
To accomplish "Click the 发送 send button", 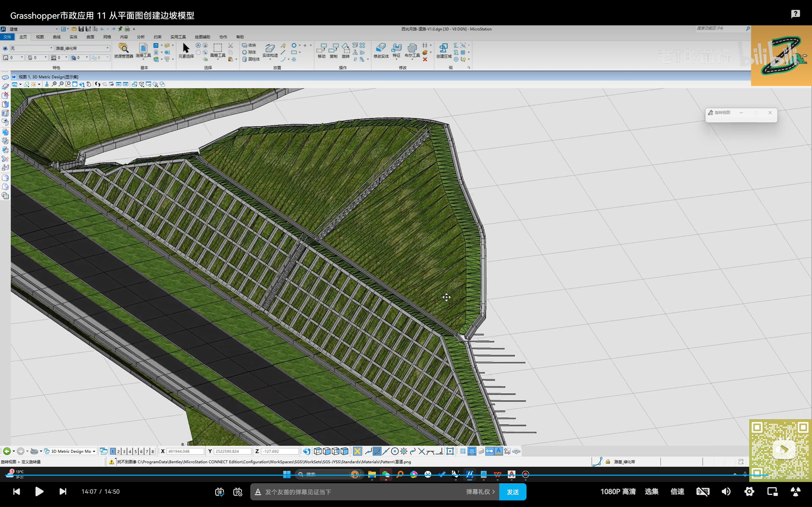I will click(x=512, y=492).
